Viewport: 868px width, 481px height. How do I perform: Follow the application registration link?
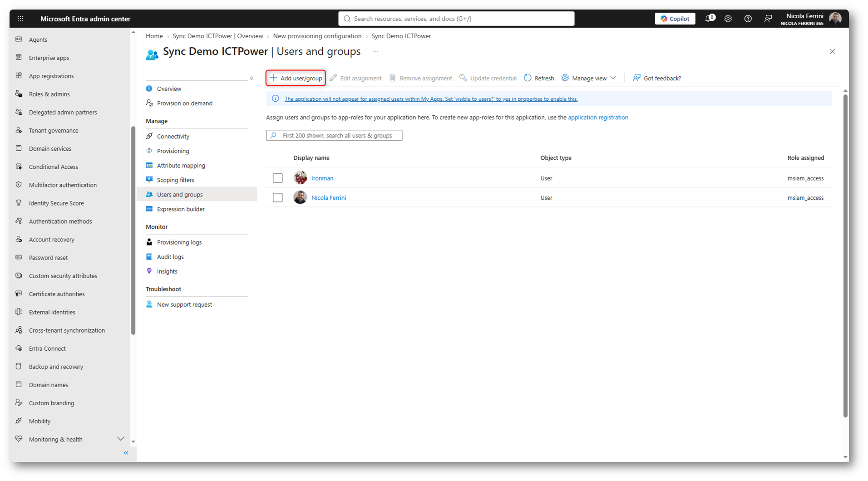pyautogui.click(x=598, y=117)
